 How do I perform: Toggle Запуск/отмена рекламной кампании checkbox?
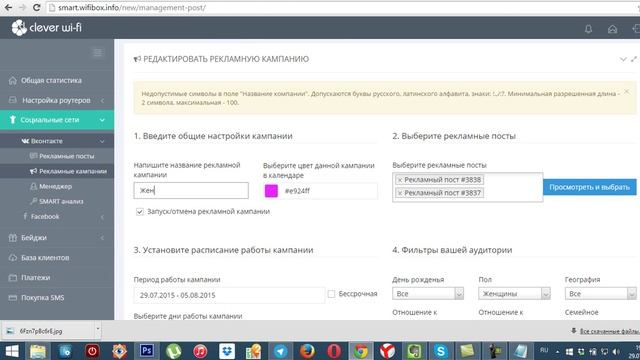click(140, 211)
